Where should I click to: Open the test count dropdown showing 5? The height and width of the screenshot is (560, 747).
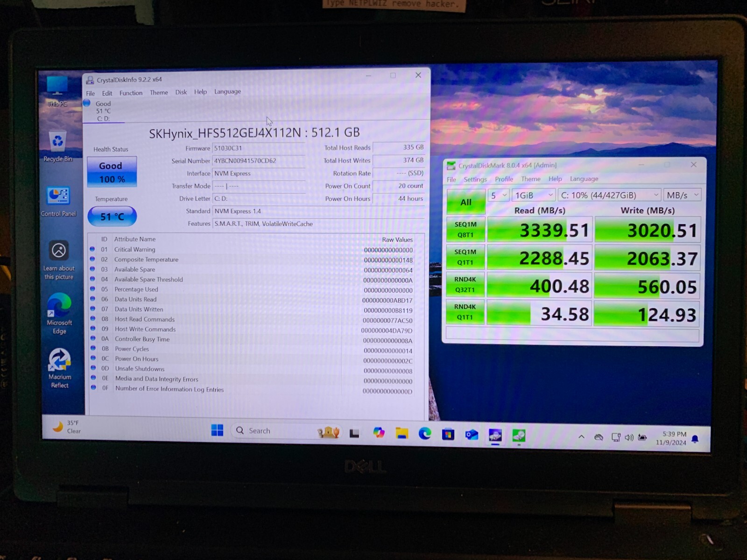coord(498,195)
